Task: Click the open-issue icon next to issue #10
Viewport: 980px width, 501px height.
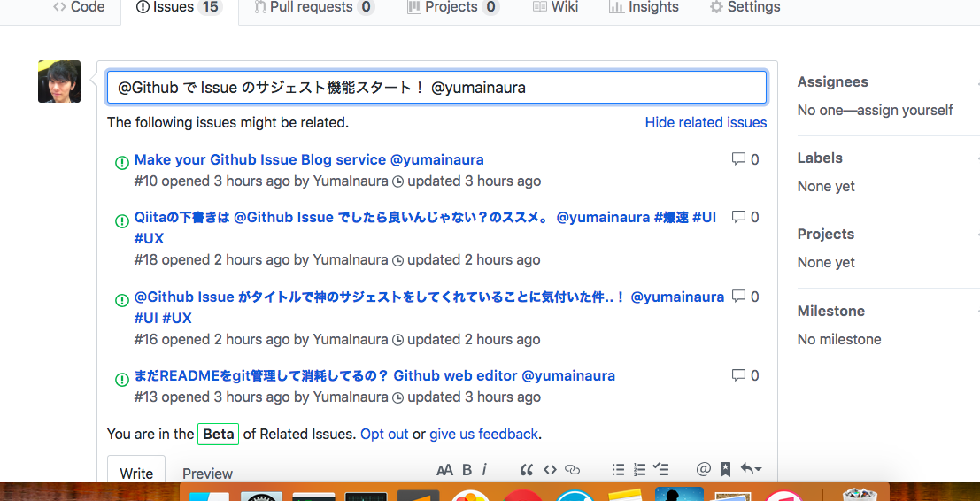Action: tap(122, 162)
